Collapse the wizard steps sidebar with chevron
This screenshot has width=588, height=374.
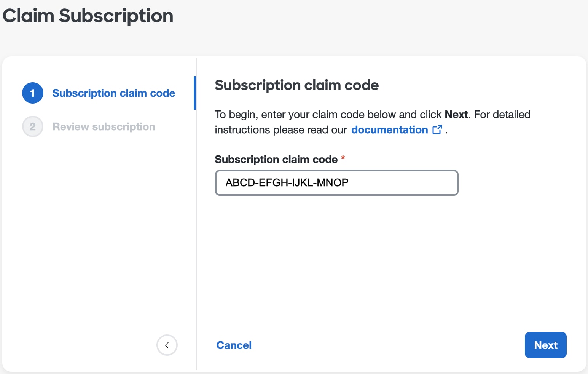click(167, 345)
